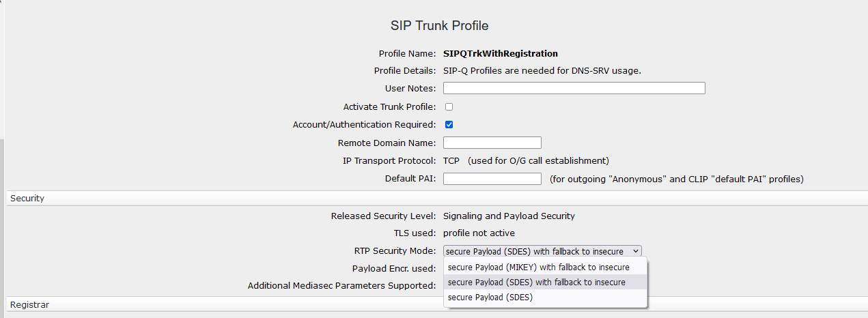Uncheck Account/Authentication Required checkbox
The image size is (868, 318).
pyautogui.click(x=449, y=124)
